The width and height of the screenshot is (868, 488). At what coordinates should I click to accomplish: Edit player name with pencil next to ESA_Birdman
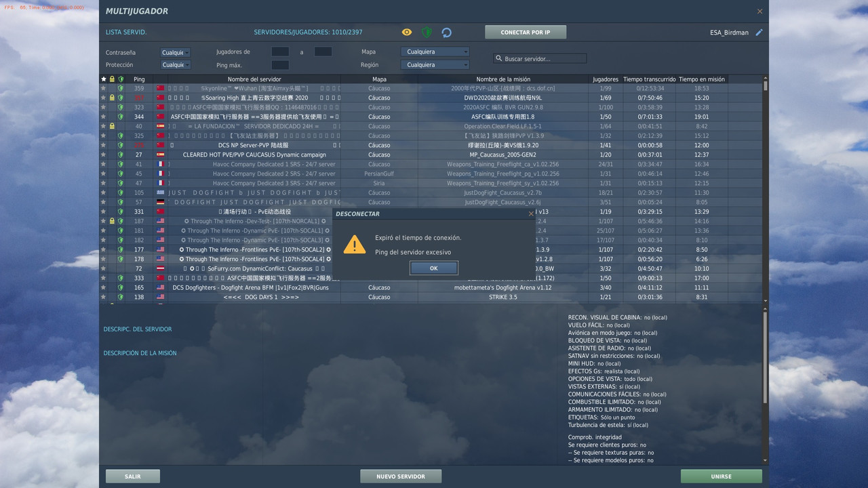[x=759, y=32]
